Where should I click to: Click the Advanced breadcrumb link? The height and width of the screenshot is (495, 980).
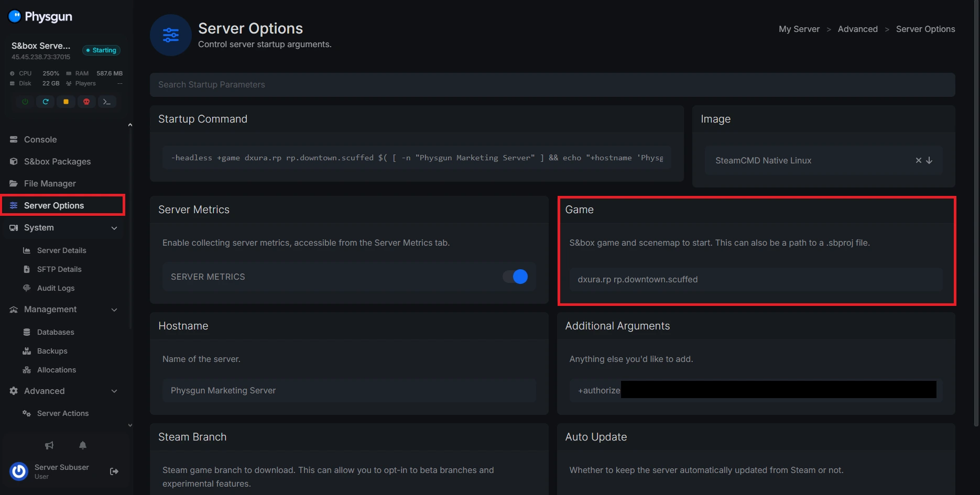point(857,29)
